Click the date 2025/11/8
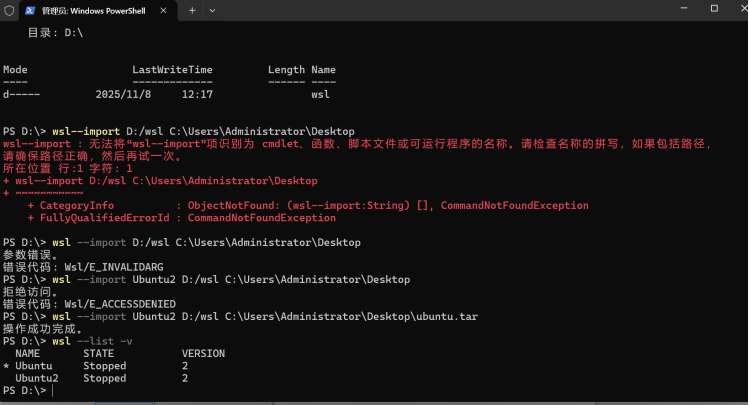749x405 pixels. 123,95
